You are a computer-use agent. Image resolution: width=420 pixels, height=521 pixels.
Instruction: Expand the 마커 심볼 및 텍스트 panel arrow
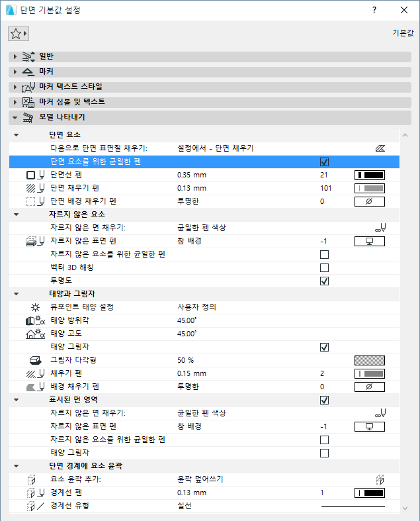(x=15, y=102)
